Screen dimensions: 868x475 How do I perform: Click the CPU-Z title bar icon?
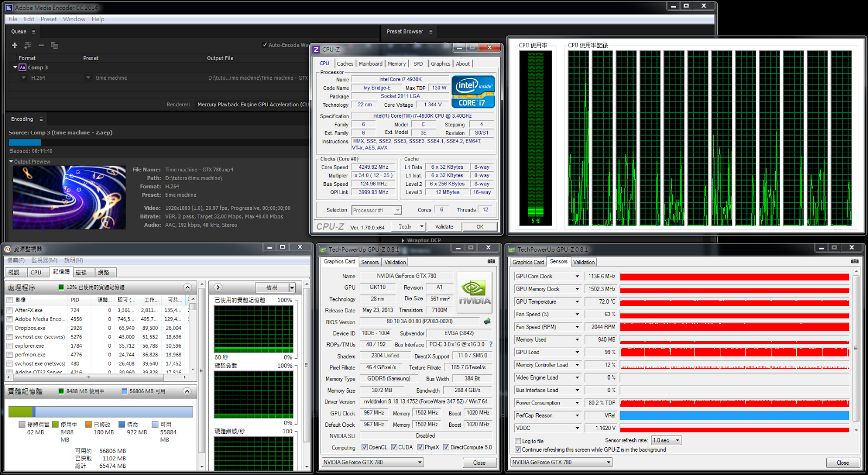tap(316, 49)
